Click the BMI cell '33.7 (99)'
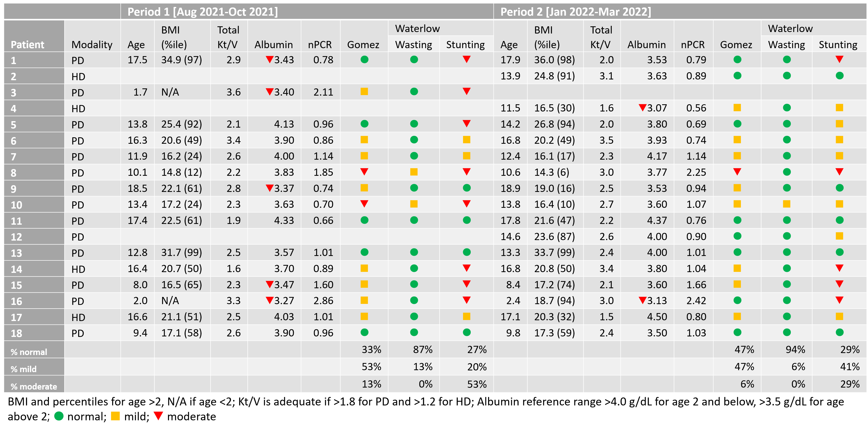 click(554, 252)
